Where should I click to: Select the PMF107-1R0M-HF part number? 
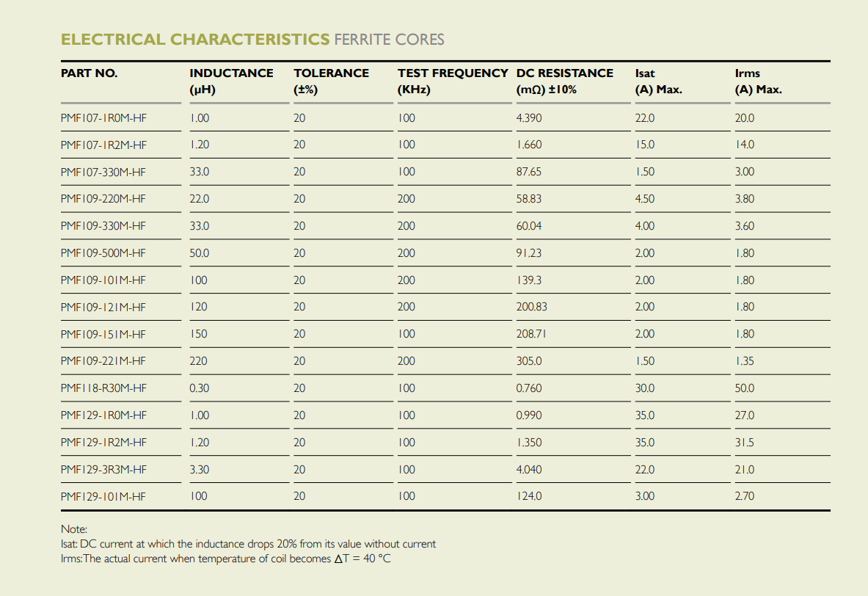tap(103, 118)
